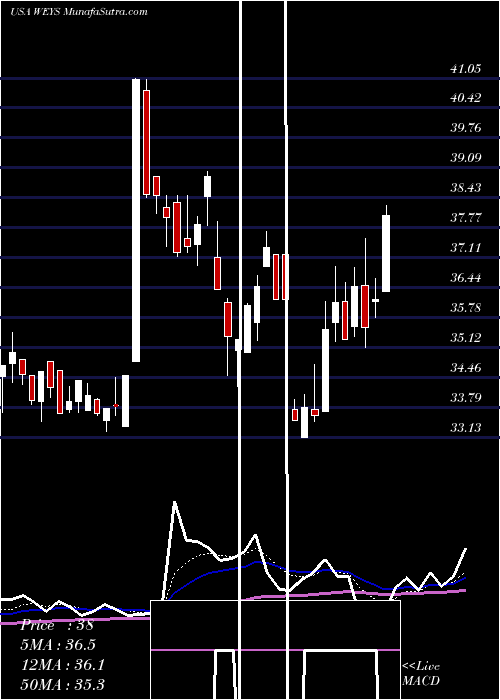This screenshot has height=700, width=500.
Task: Select the 33.79 price axis label
Action: [x=465, y=397]
